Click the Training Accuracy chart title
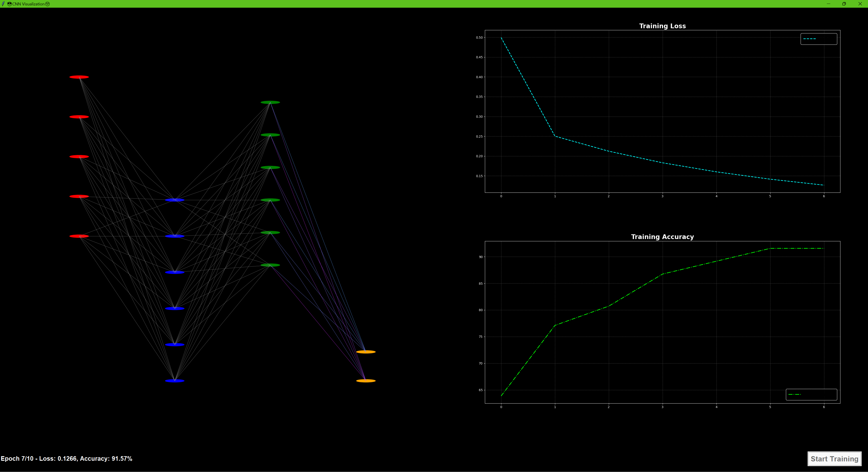Screen dimensions: 868x472 click(662, 237)
